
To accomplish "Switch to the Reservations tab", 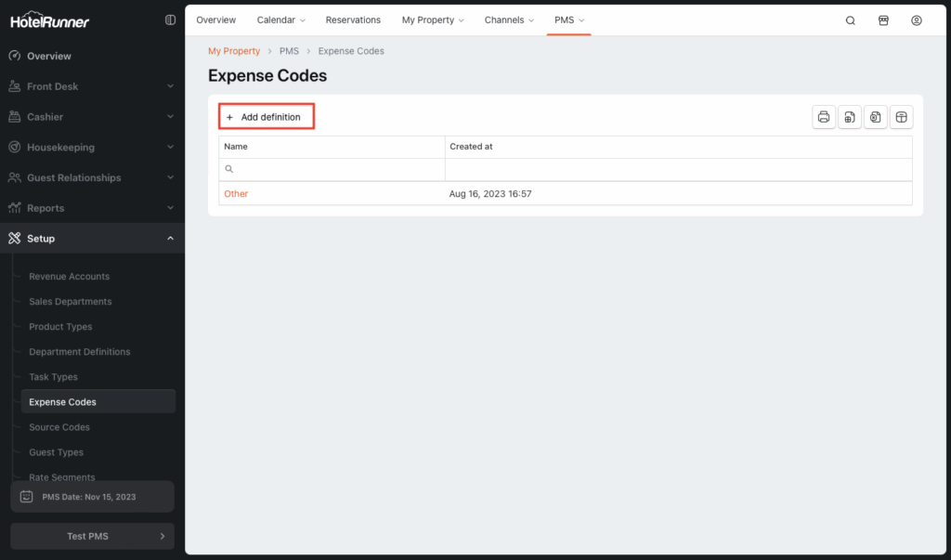I will (353, 20).
